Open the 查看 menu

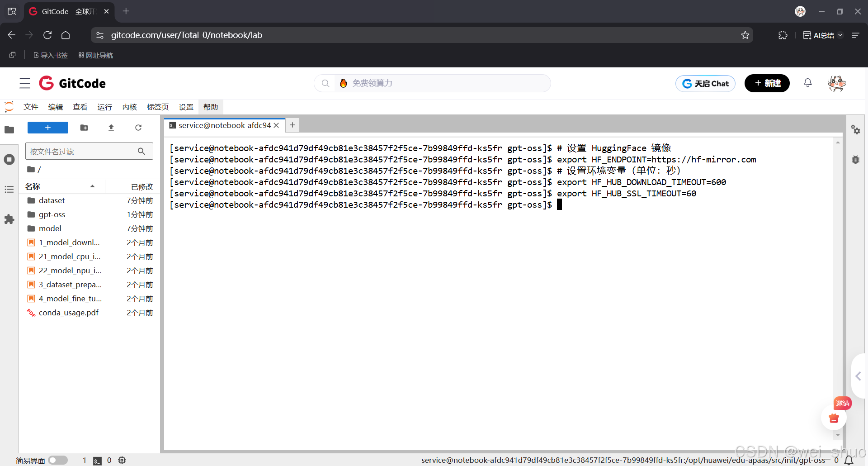tap(80, 107)
